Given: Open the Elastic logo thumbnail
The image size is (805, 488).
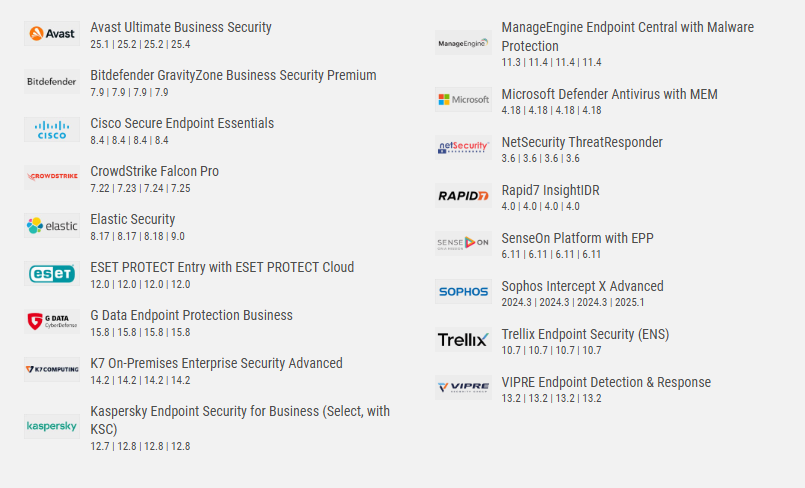Looking at the screenshot, I should pos(52,225).
